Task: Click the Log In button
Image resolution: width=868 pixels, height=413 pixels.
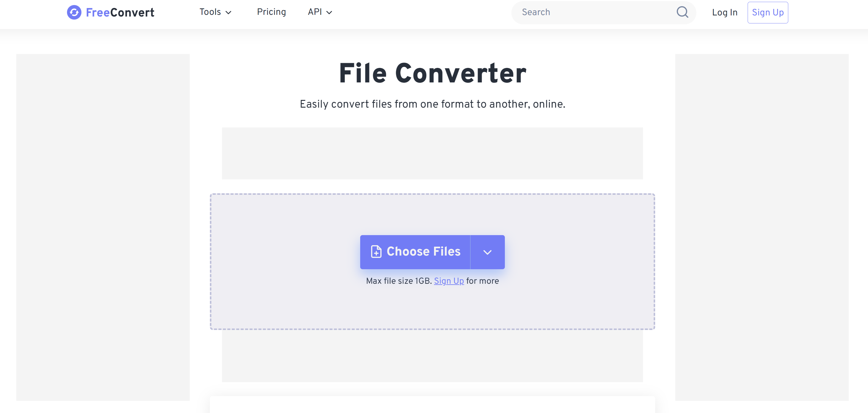Action: [725, 12]
